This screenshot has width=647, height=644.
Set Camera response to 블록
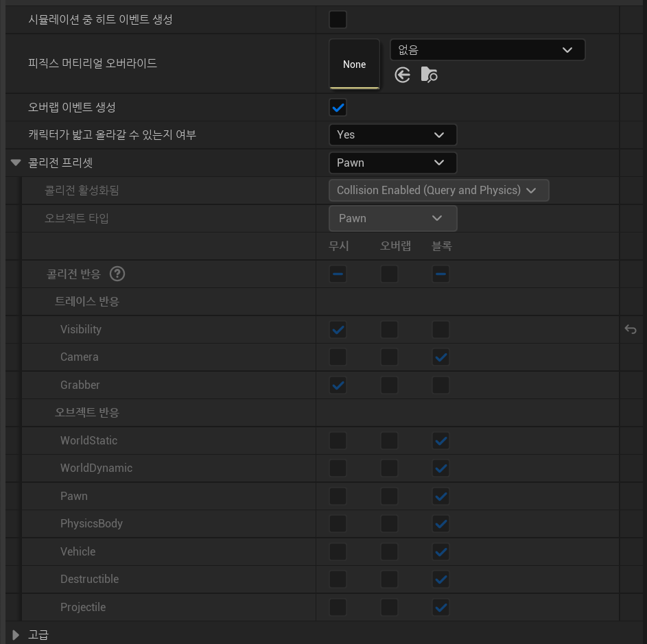point(440,357)
